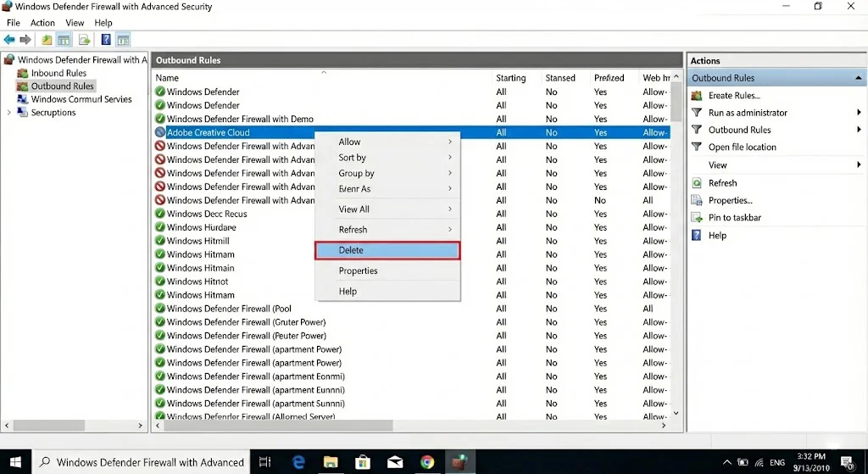Collapse the Outbound Rules actions section

pyautogui.click(x=859, y=78)
